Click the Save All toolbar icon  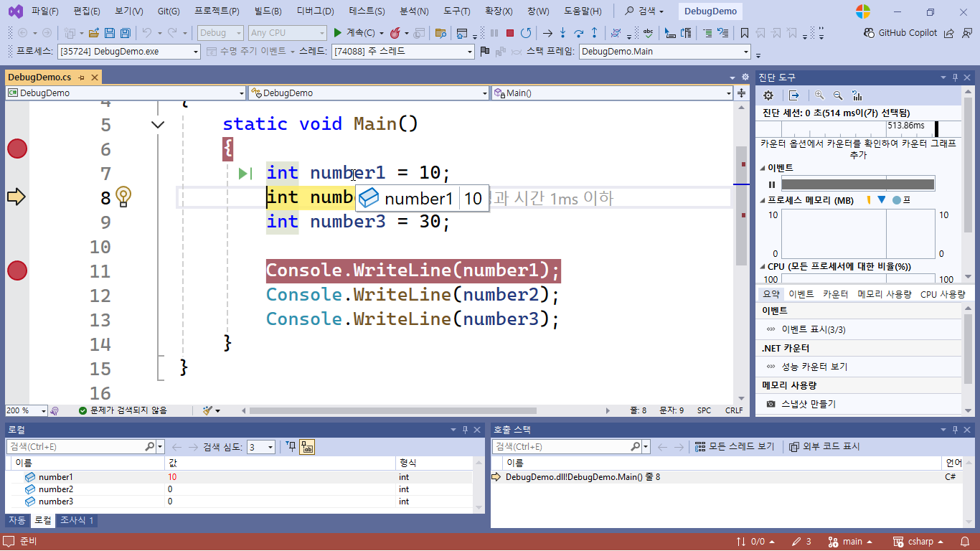tap(125, 33)
